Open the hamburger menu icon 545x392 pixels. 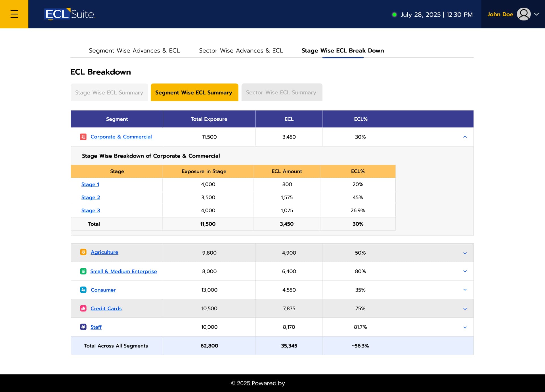[x=14, y=14]
